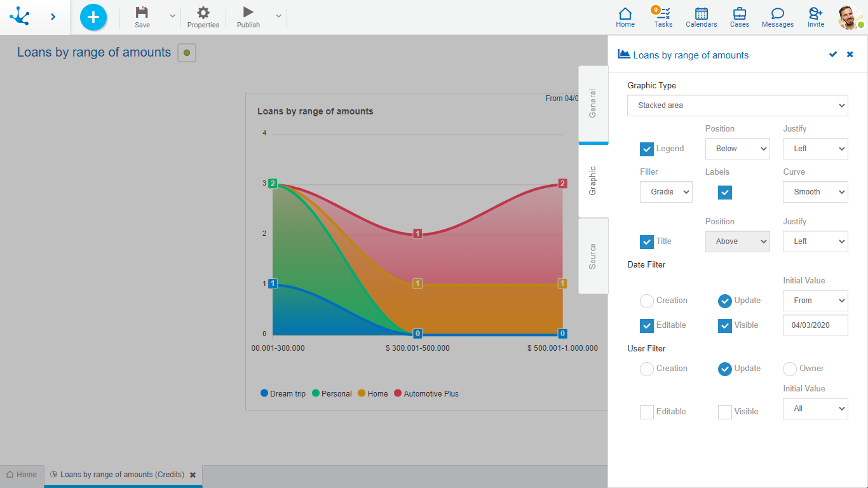
Task: Open the Legend Position Below dropdown
Action: click(x=737, y=149)
